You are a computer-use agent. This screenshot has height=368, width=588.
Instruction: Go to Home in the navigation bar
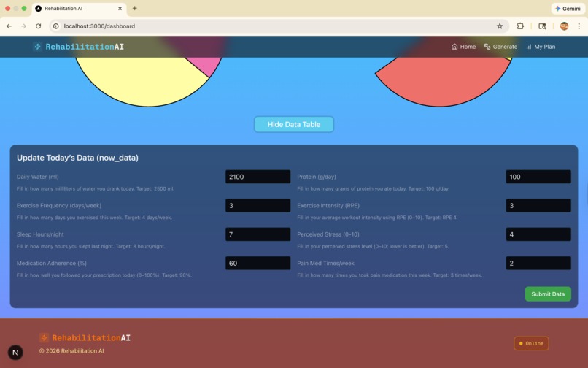pos(463,47)
